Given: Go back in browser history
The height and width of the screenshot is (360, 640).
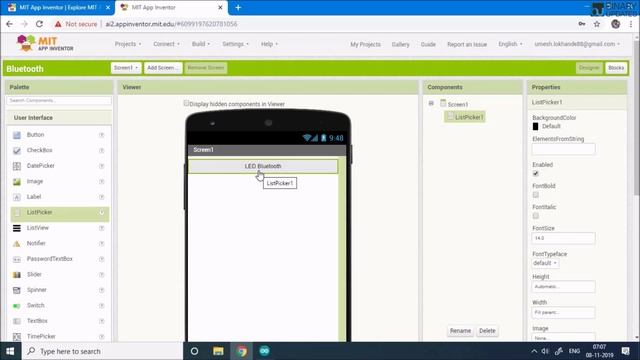Looking at the screenshot, I should pyautogui.click(x=9, y=24).
